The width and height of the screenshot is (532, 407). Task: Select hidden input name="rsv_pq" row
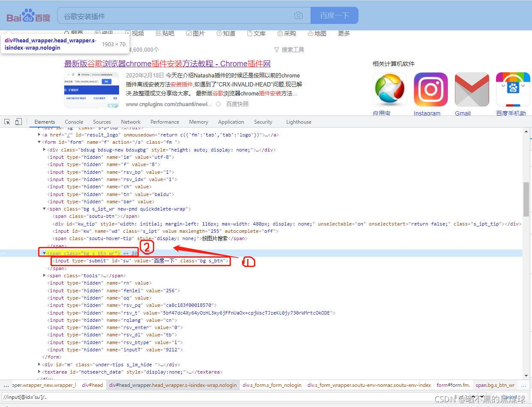(132, 305)
